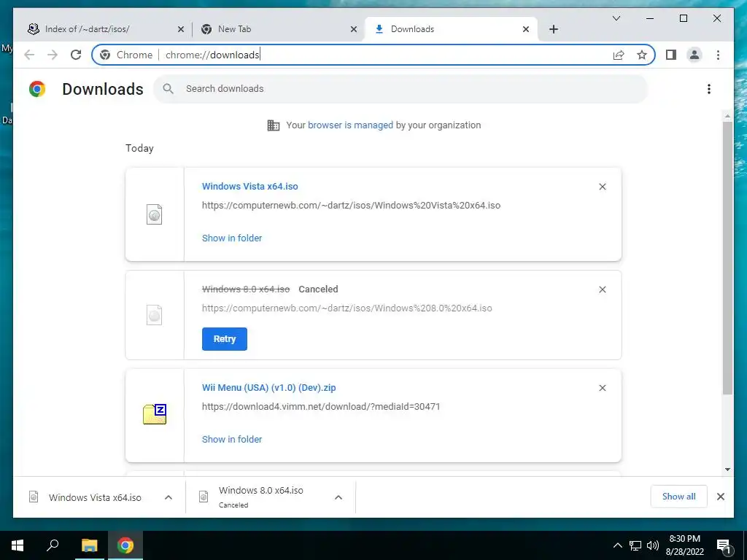
Task: Click the Search downloads field
Action: pos(400,88)
